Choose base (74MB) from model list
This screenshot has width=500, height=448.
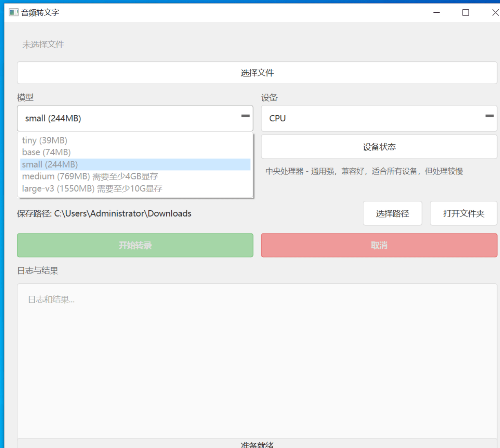(46, 152)
